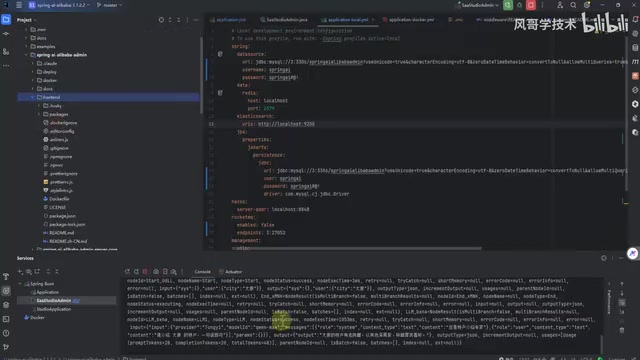Open project name spring-ai-alibaba dropdown

pos(59,5)
